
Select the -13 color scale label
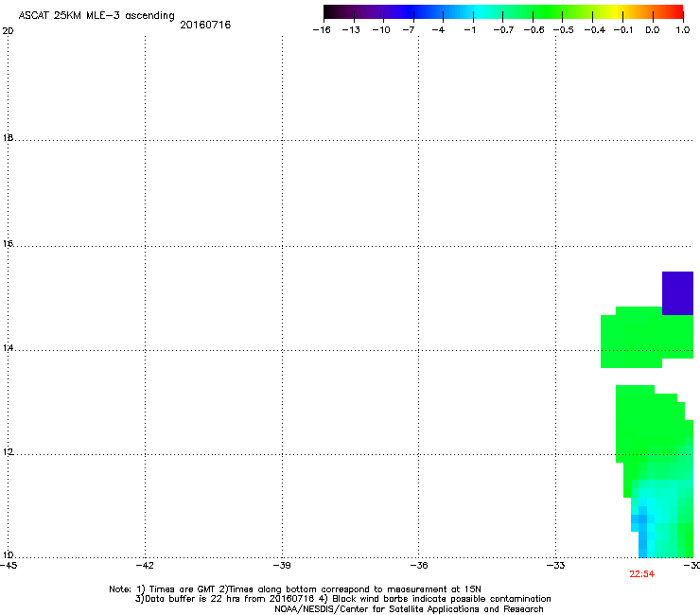pyautogui.click(x=351, y=30)
